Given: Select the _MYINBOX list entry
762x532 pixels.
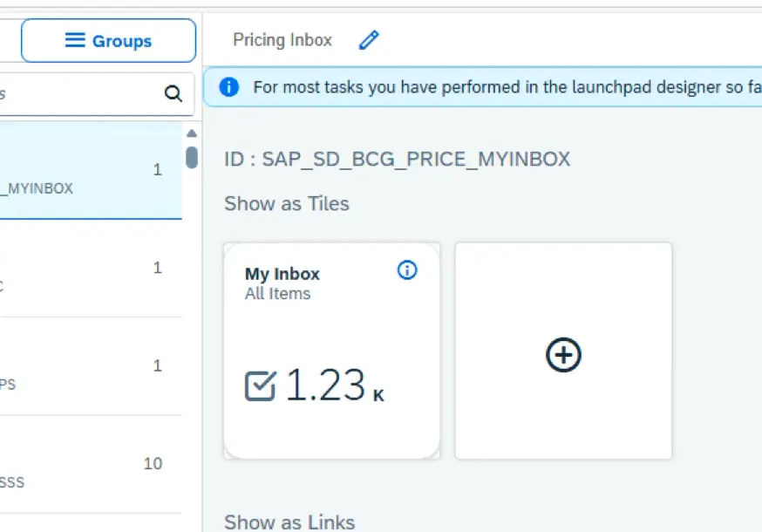Looking at the screenshot, I should [87, 171].
